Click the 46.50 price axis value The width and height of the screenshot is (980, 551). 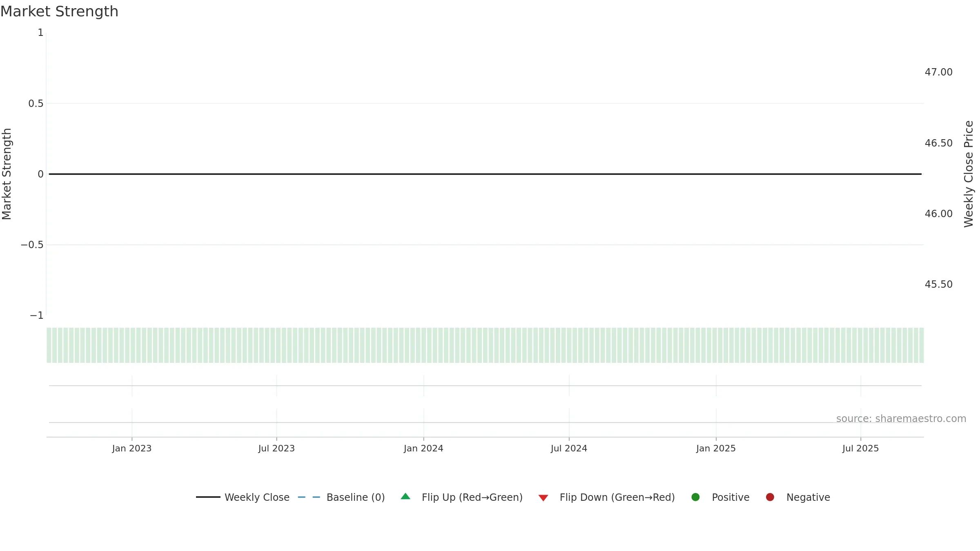coord(938,143)
